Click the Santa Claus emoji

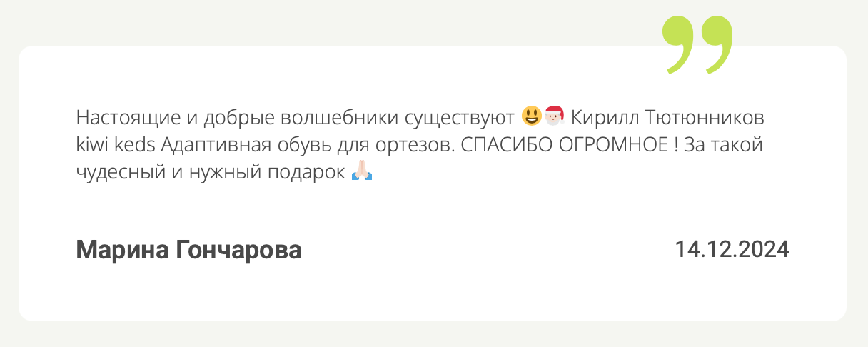coord(554,115)
